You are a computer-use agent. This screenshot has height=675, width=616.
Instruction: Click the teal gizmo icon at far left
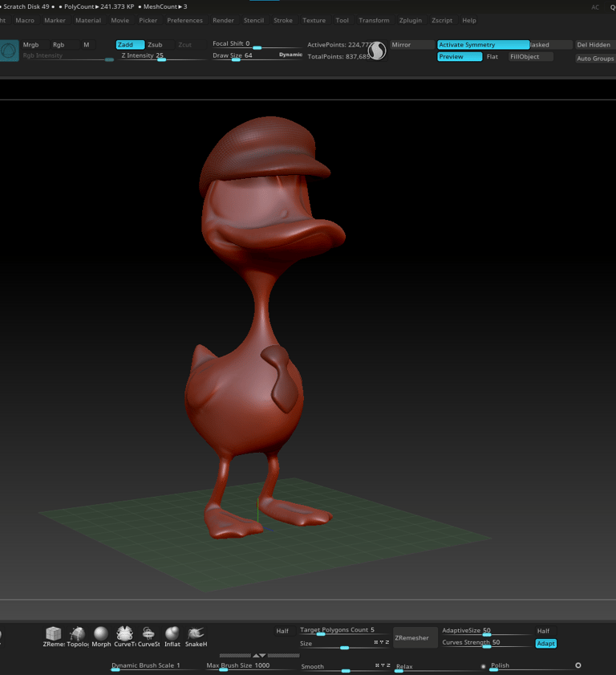coord(9,51)
